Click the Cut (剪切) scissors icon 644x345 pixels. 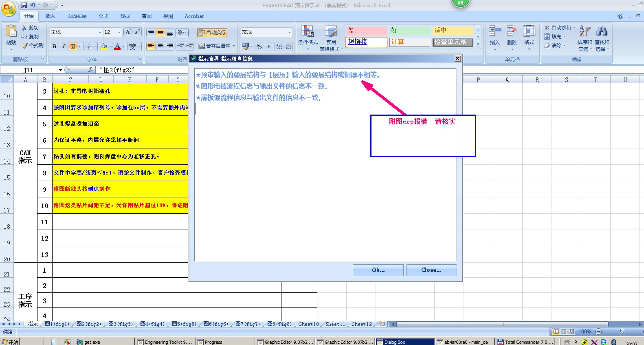pos(24,28)
